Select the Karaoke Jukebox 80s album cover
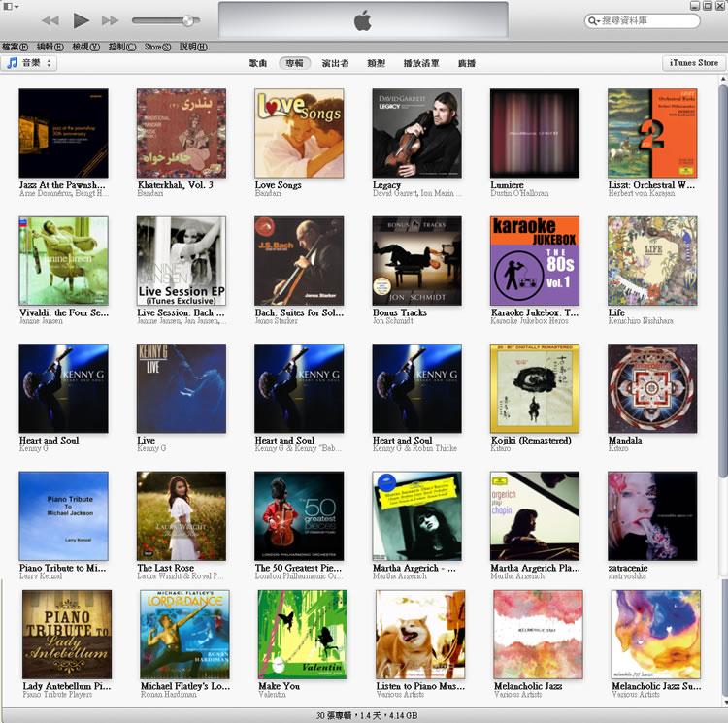The image size is (728, 723). pyautogui.click(x=535, y=261)
